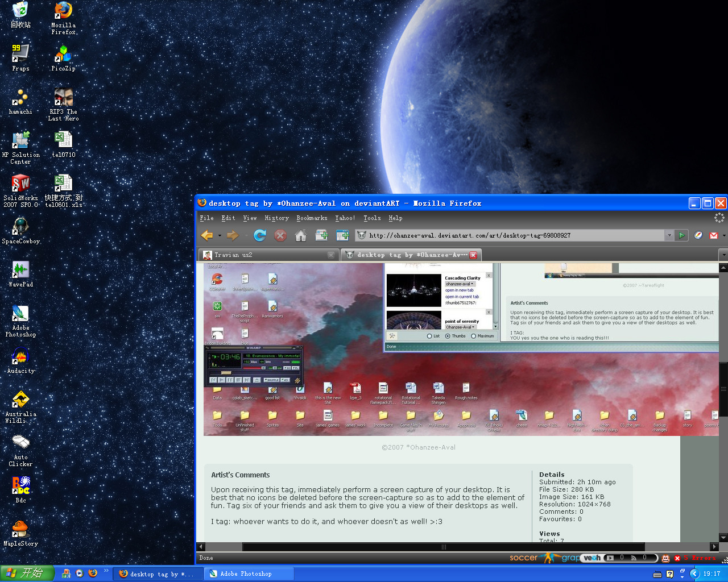Select the Adobe Photoshop desktop shortcut

20,321
